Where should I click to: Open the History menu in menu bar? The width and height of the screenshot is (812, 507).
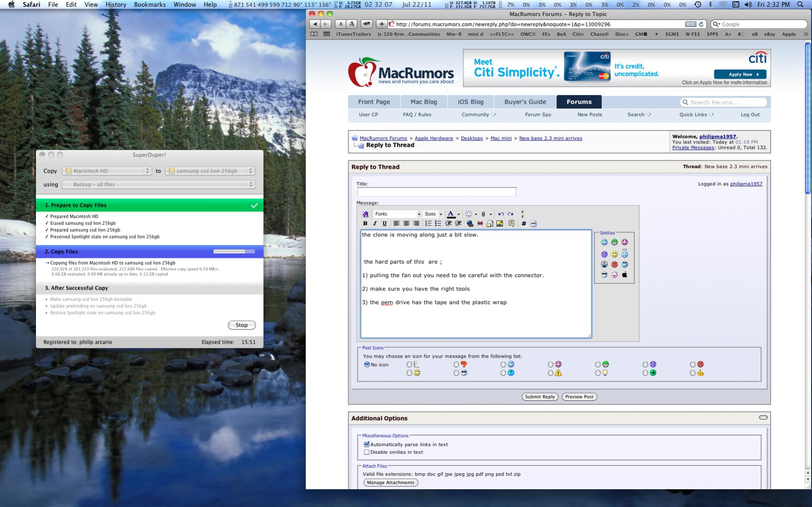pyautogui.click(x=116, y=5)
